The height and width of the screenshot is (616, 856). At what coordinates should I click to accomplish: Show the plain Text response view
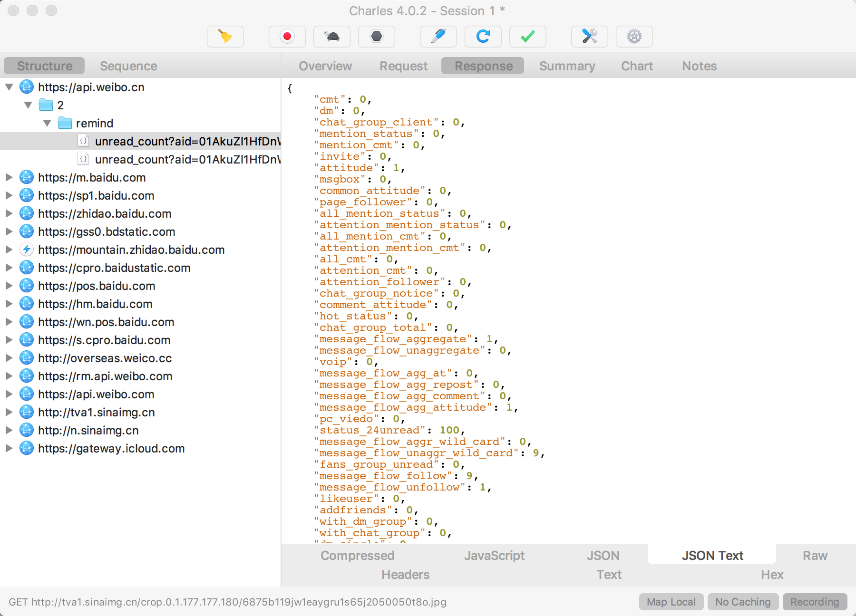609,575
